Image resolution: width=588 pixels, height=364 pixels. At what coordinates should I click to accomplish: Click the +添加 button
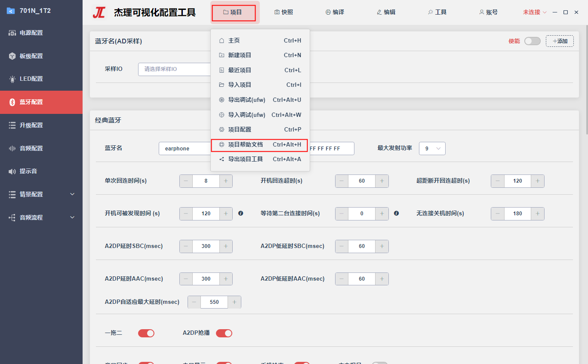[x=560, y=41]
